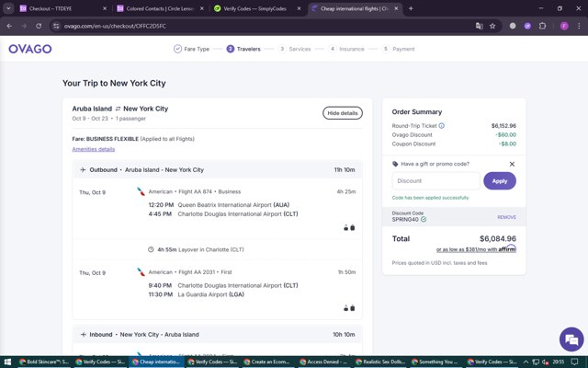Click Code has been applied successfully message
Image resolution: width=588 pixels, height=368 pixels.
(430, 198)
